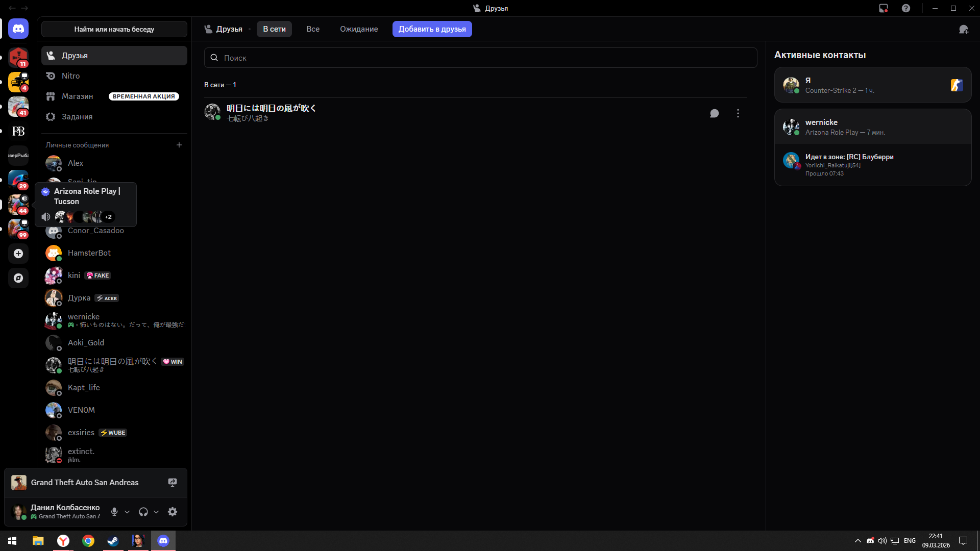Click Найти или начать беседу search button
The height and width of the screenshot is (551, 980).
pos(114,29)
